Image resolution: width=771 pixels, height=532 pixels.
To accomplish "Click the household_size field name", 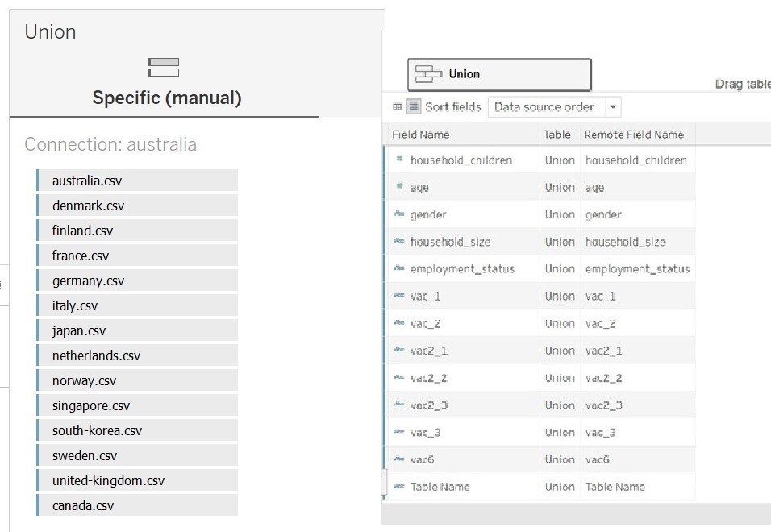I will tap(449, 242).
